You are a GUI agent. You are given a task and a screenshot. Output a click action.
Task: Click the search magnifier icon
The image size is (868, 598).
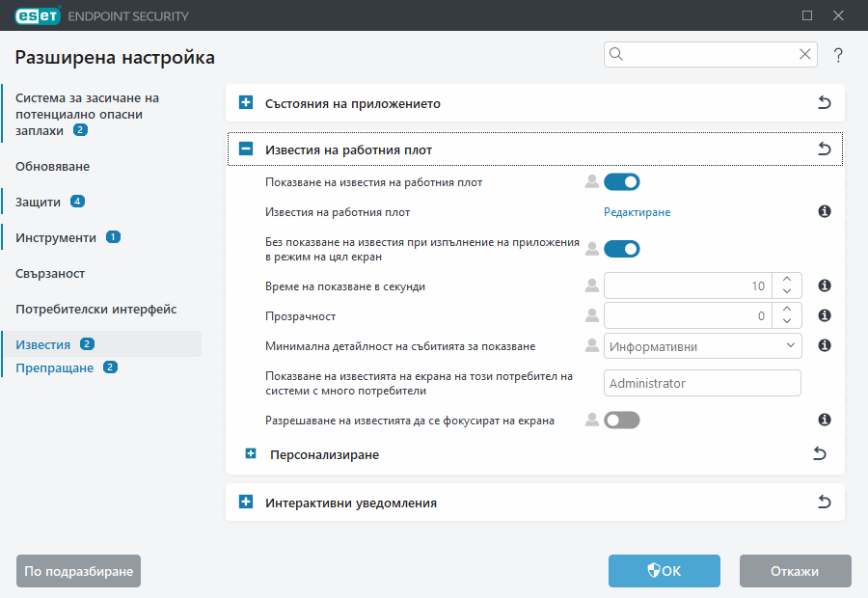point(615,54)
